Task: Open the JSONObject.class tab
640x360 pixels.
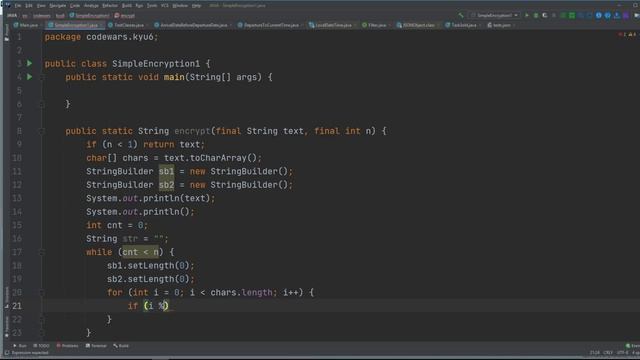Action: coord(416,25)
